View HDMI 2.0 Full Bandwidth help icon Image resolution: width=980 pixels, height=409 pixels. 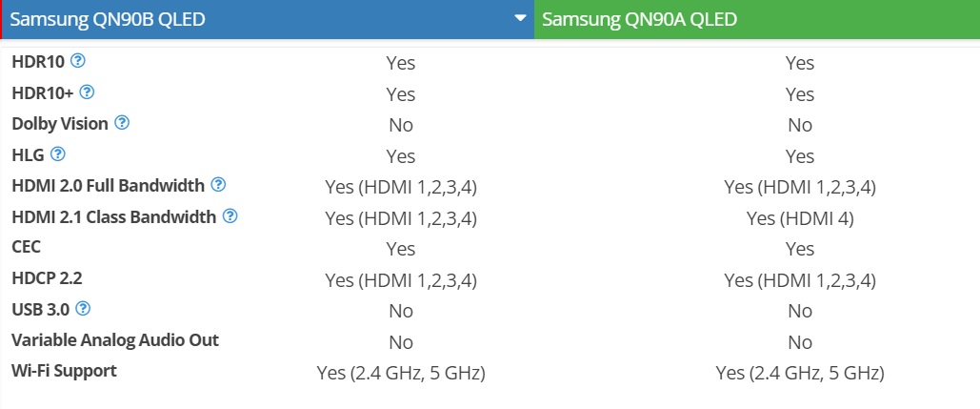click(218, 185)
